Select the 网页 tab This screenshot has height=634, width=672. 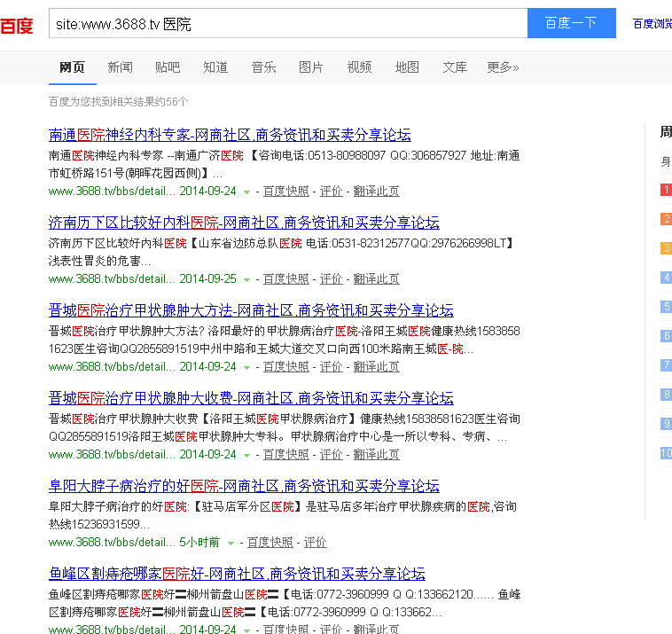tap(72, 67)
